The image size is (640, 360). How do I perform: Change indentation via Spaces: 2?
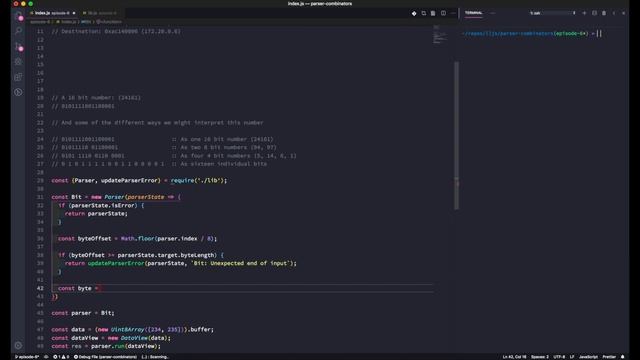point(540,357)
